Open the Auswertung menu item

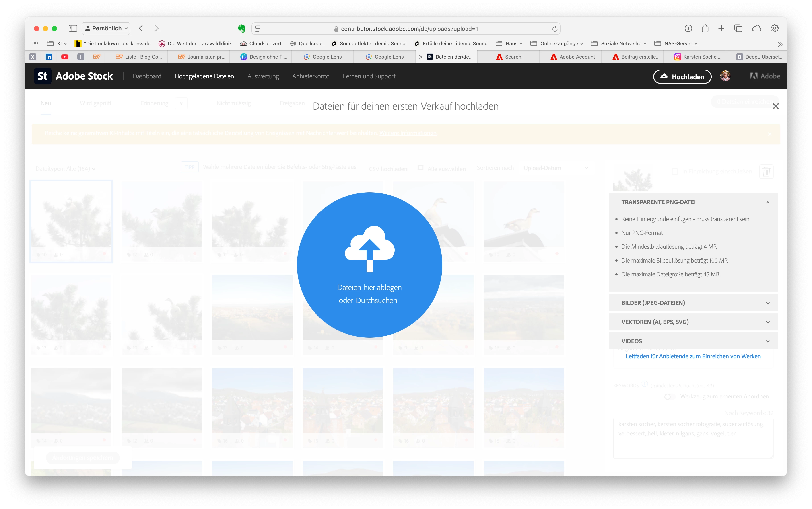pos(263,76)
